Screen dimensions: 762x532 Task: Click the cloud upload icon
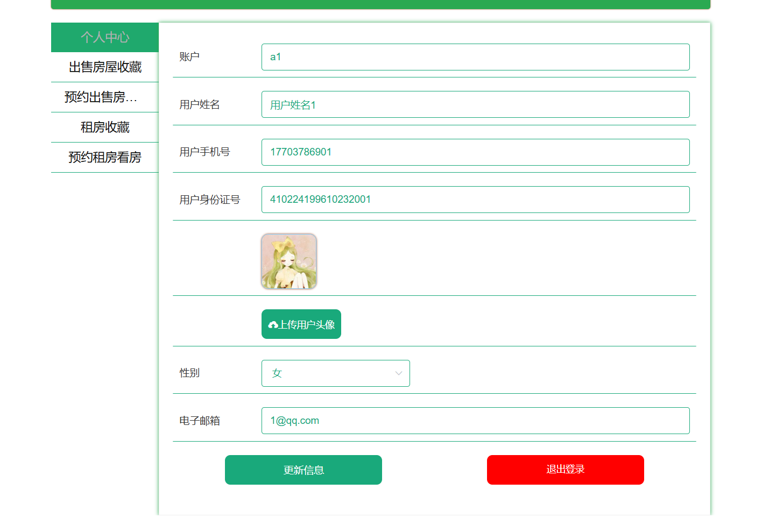click(273, 325)
